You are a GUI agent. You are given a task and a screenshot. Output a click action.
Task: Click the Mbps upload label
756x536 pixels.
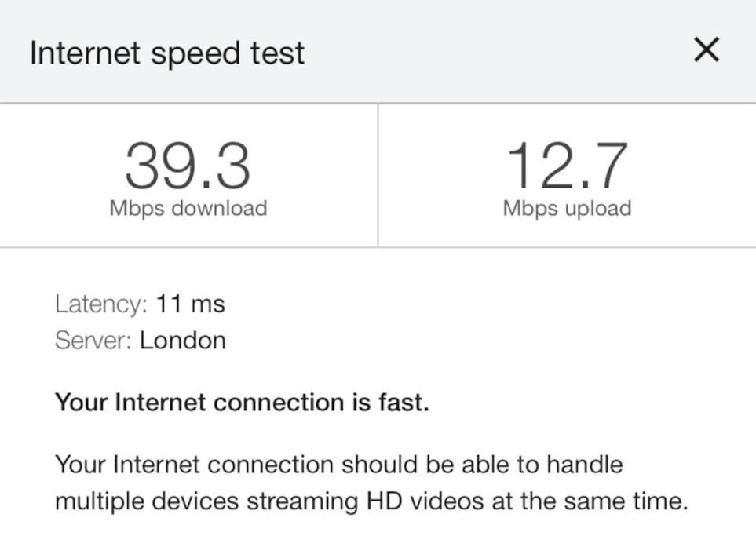[567, 209]
